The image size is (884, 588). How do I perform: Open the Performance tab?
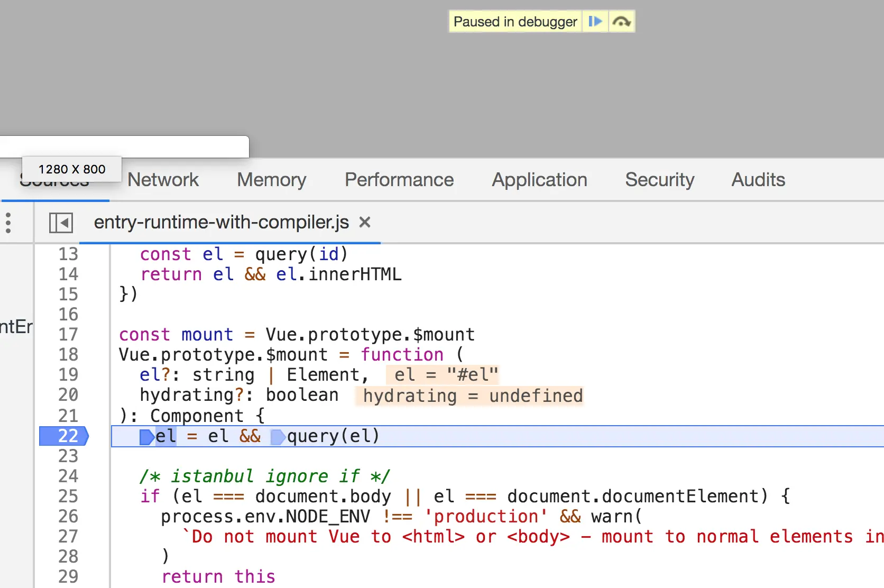(399, 180)
